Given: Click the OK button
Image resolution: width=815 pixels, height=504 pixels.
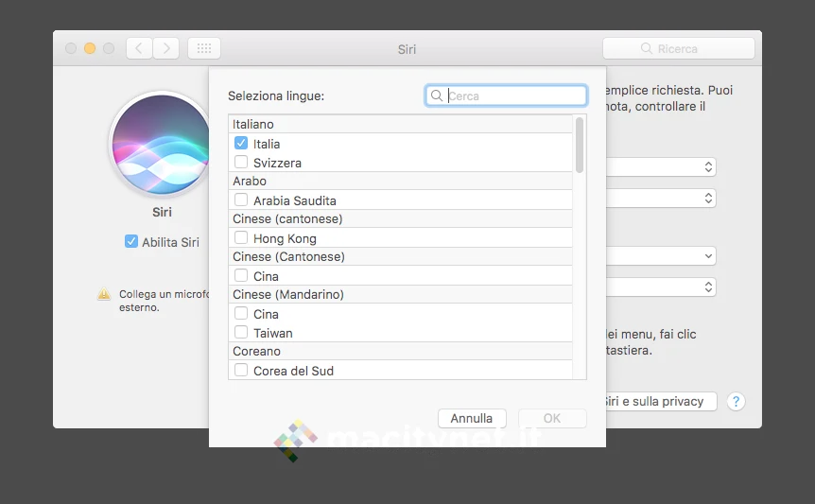Looking at the screenshot, I should click(x=552, y=418).
